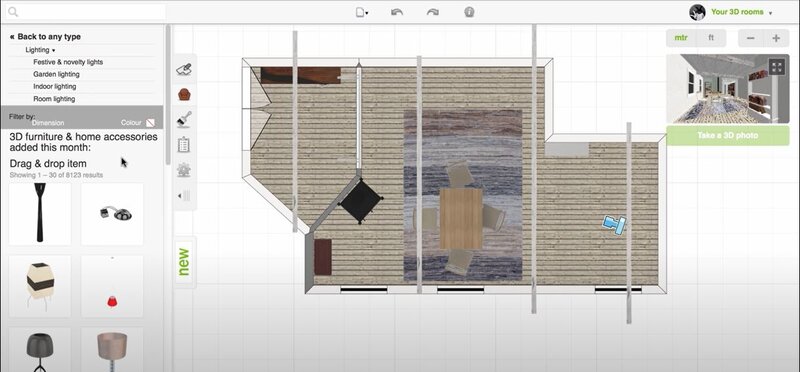Undo the last action
This screenshot has width=800, height=372.
[x=397, y=12]
